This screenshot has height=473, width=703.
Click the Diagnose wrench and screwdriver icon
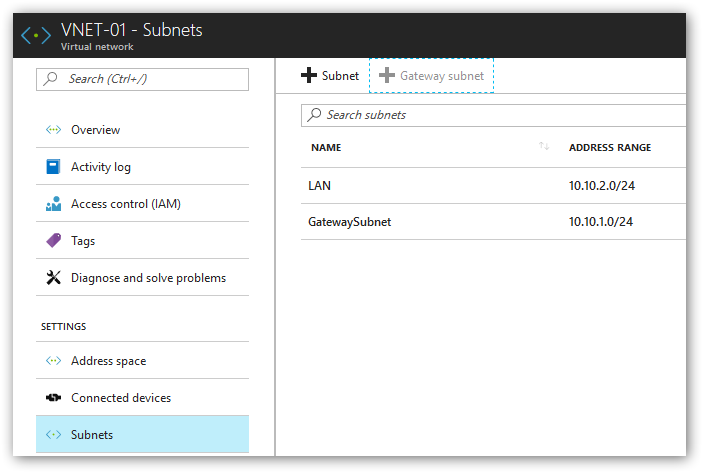[53, 278]
